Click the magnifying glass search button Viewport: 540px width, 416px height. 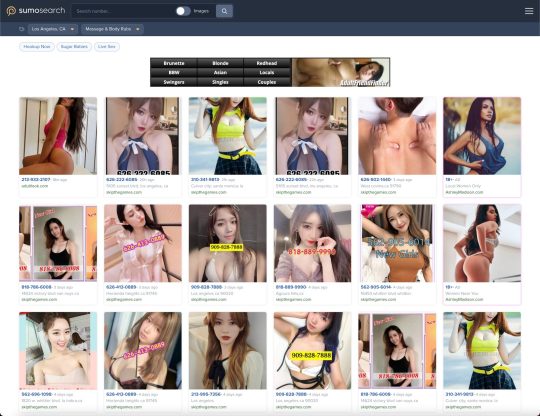(224, 11)
